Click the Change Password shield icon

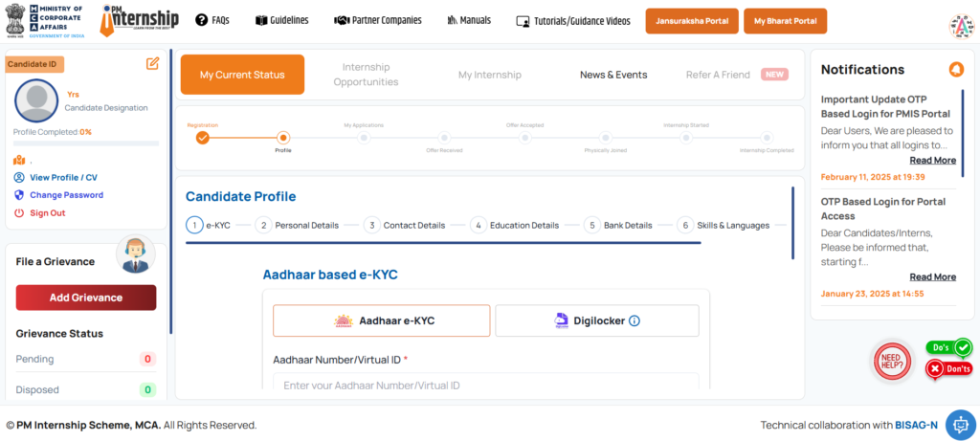[19, 195]
